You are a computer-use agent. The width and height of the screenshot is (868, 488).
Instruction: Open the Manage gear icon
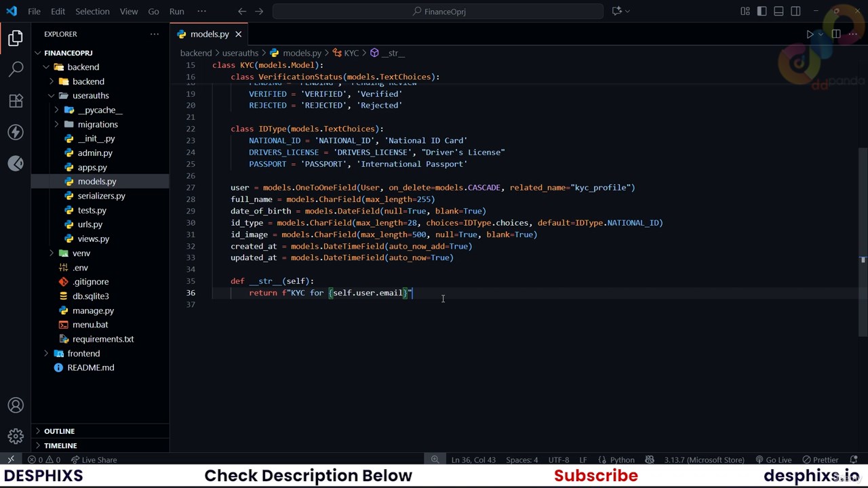pyautogui.click(x=16, y=436)
